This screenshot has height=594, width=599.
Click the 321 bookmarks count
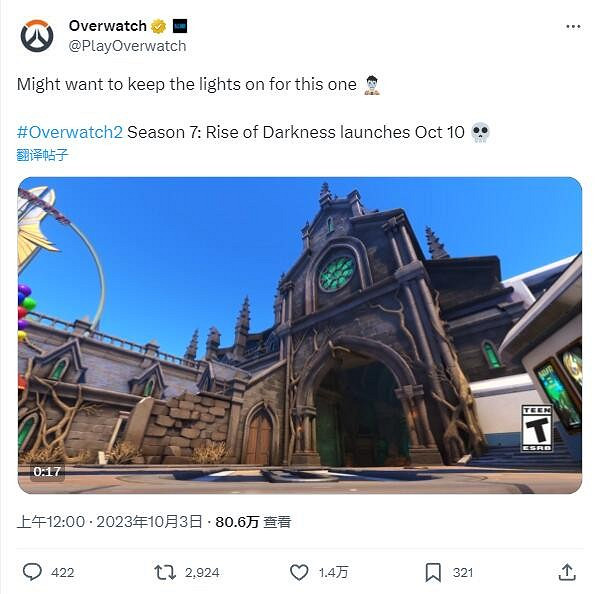463,573
